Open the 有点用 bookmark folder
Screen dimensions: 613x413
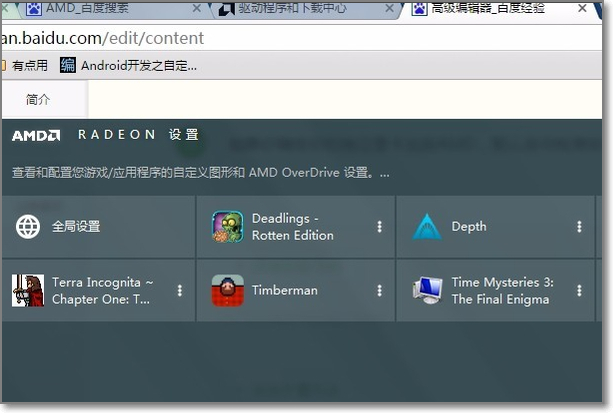coord(25,65)
